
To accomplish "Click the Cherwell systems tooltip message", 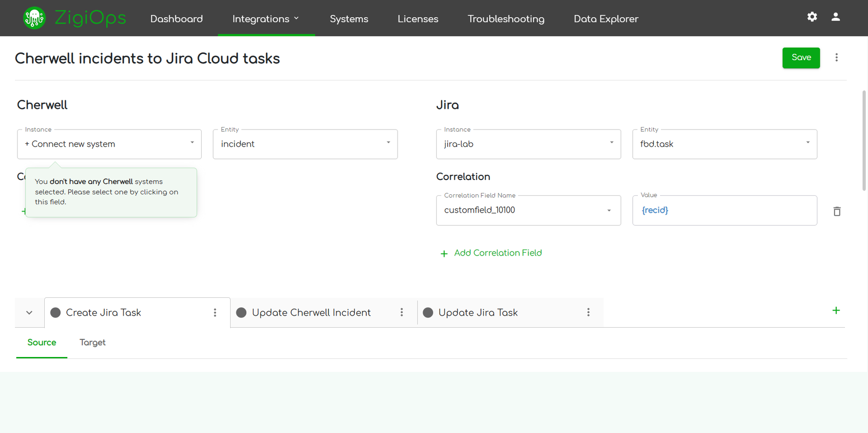I will point(111,192).
